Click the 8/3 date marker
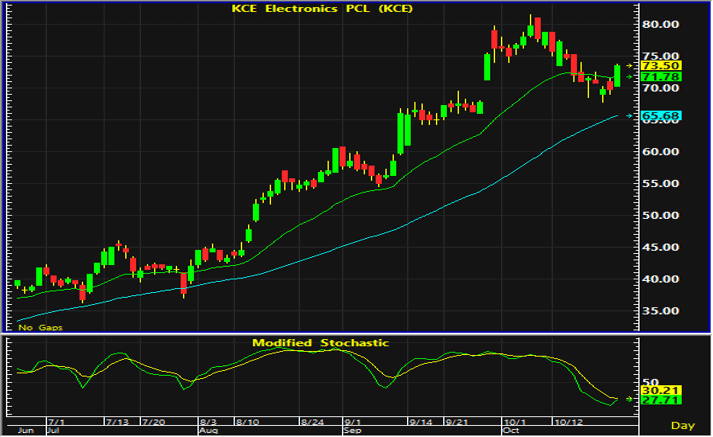Viewport: 713px width, 437px height. (x=208, y=422)
